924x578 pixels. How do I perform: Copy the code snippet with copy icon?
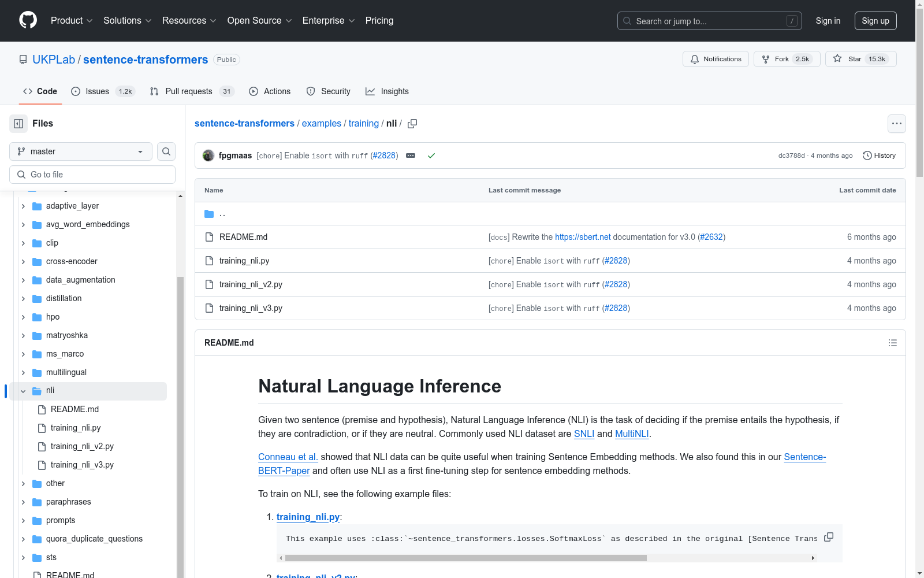point(829,537)
